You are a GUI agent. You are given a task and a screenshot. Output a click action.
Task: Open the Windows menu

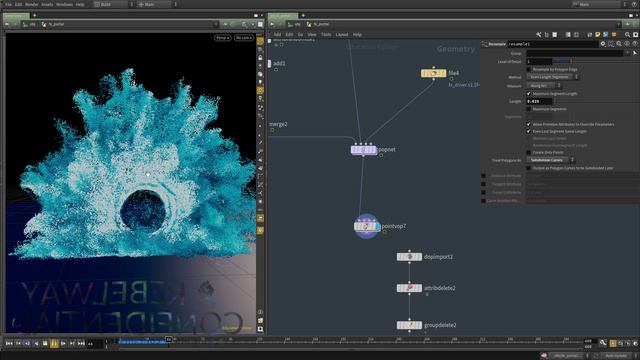click(x=64, y=4)
